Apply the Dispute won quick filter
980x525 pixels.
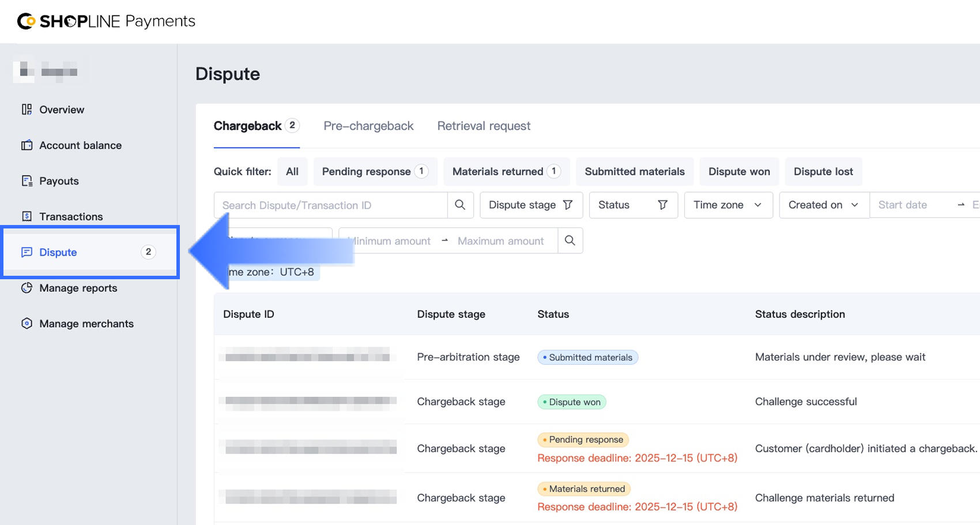tap(738, 171)
